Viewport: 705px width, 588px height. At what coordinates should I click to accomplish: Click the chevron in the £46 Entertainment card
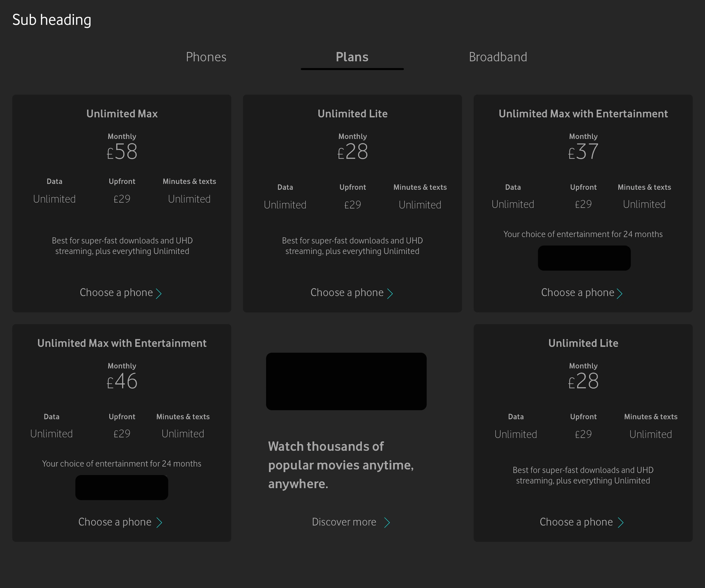pyautogui.click(x=159, y=522)
